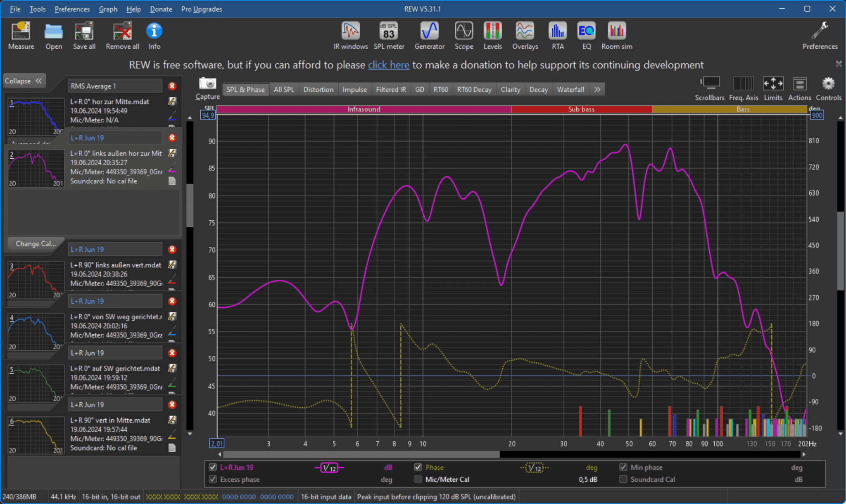This screenshot has width=846, height=504.
Task: Switch to the Waterfall tab
Action: click(x=570, y=89)
